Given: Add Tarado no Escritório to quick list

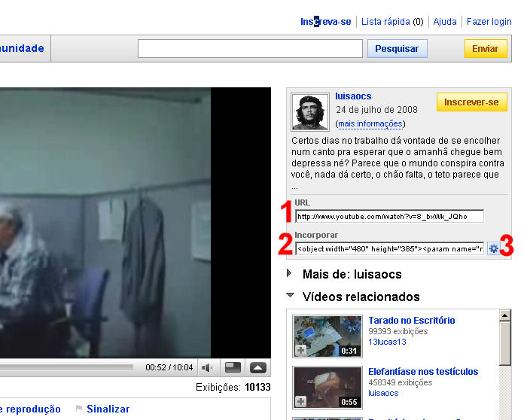Looking at the screenshot, I should (300, 350).
